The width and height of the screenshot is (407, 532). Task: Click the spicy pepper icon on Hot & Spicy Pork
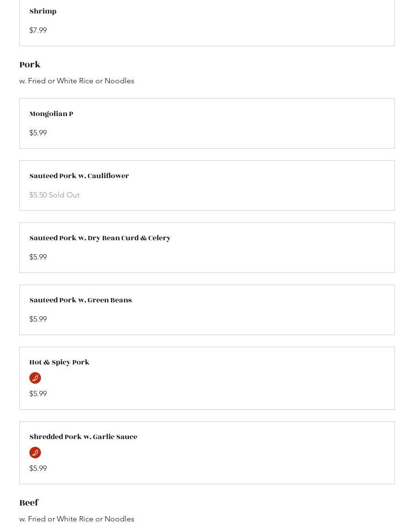pos(35,378)
